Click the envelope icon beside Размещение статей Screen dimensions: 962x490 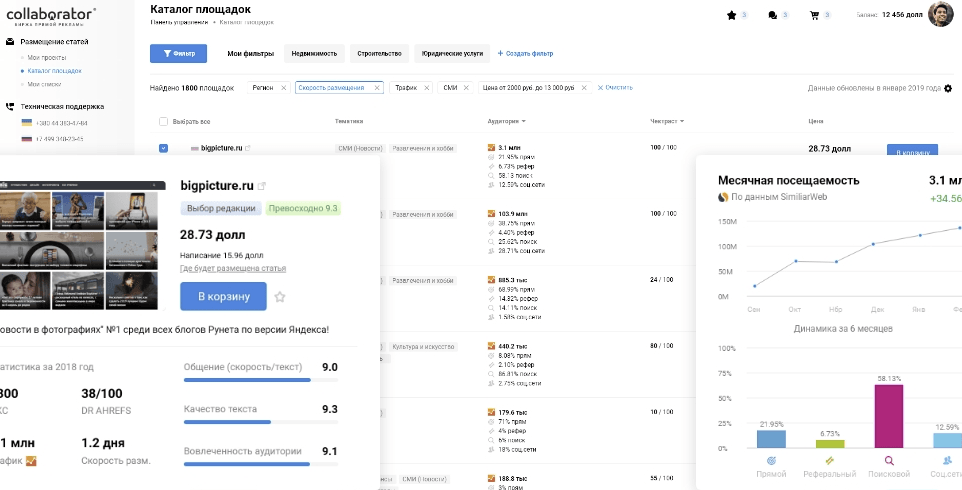(10, 42)
